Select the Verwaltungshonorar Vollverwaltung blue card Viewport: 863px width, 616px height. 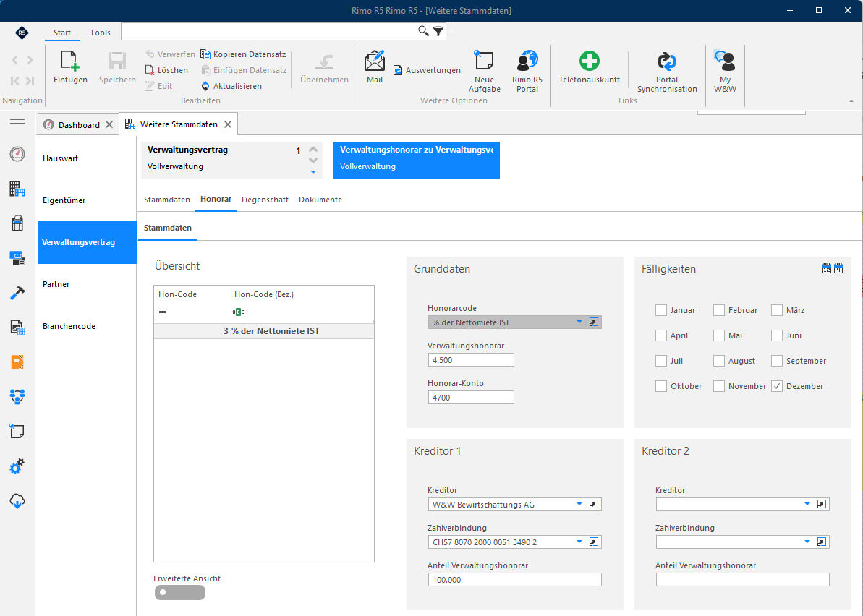pos(417,161)
